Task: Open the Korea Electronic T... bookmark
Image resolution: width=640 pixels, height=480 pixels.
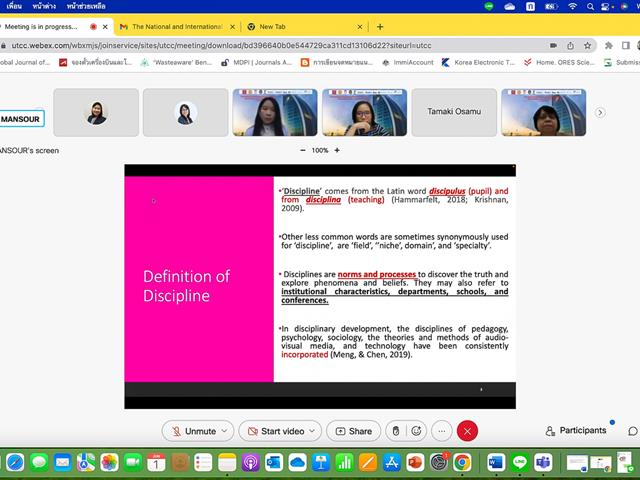Action: pos(478,62)
